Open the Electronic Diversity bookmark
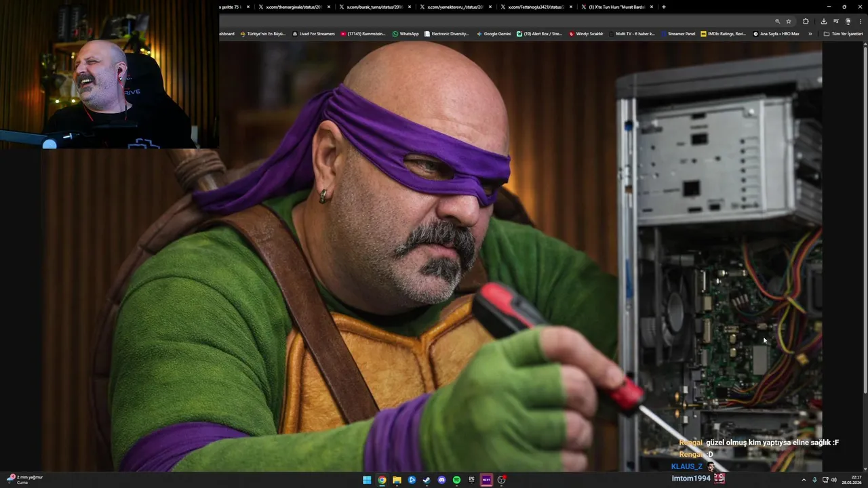The width and height of the screenshot is (868, 488). [446, 33]
